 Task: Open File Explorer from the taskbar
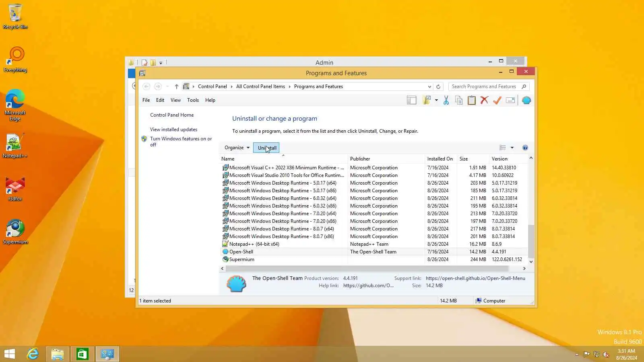coord(58,354)
